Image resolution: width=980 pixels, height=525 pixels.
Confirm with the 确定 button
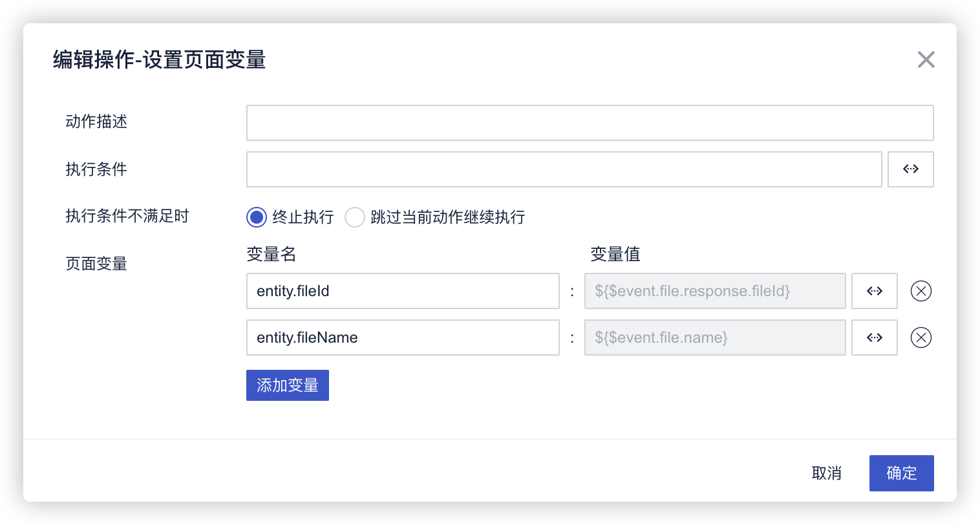[901, 473]
